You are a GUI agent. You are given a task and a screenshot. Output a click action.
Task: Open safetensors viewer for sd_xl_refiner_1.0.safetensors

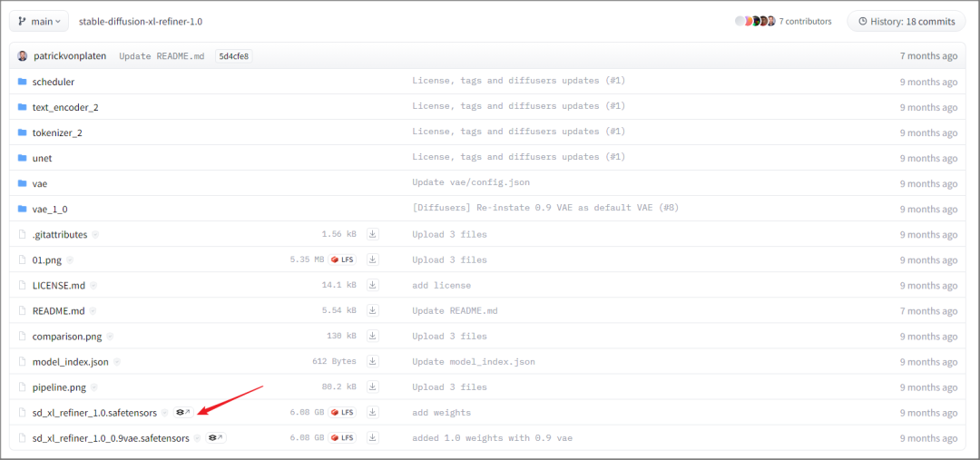(183, 413)
